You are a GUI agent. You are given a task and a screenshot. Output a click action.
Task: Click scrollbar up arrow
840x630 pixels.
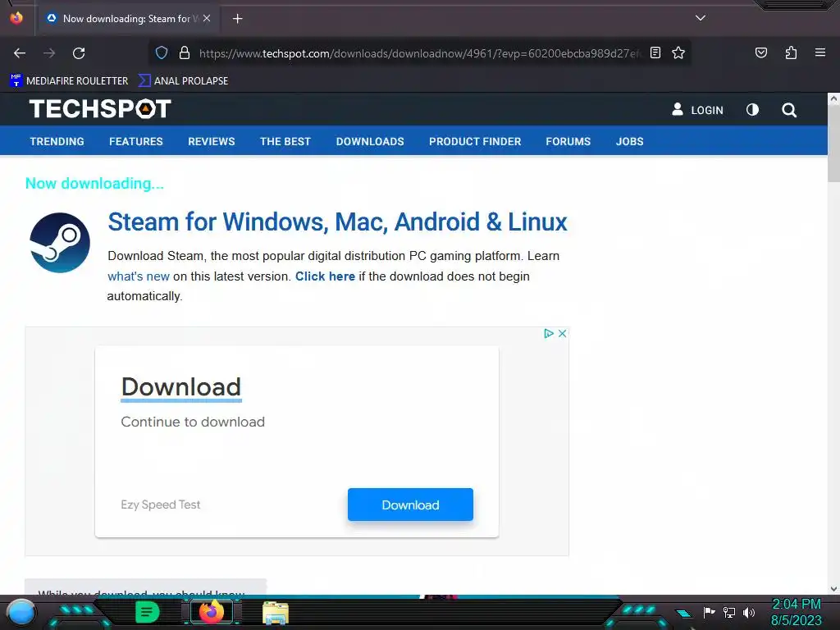(x=833, y=98)
